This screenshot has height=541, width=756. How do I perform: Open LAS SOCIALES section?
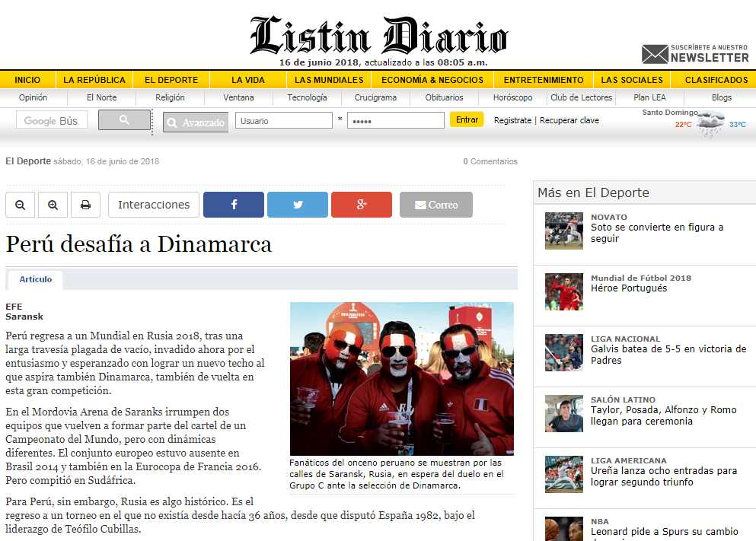click(632, 80)
